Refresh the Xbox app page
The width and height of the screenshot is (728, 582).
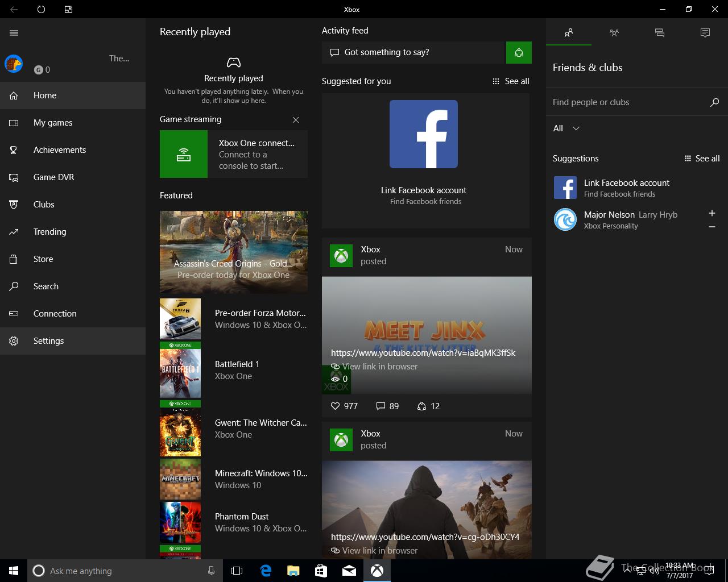(x=41, y=9)
